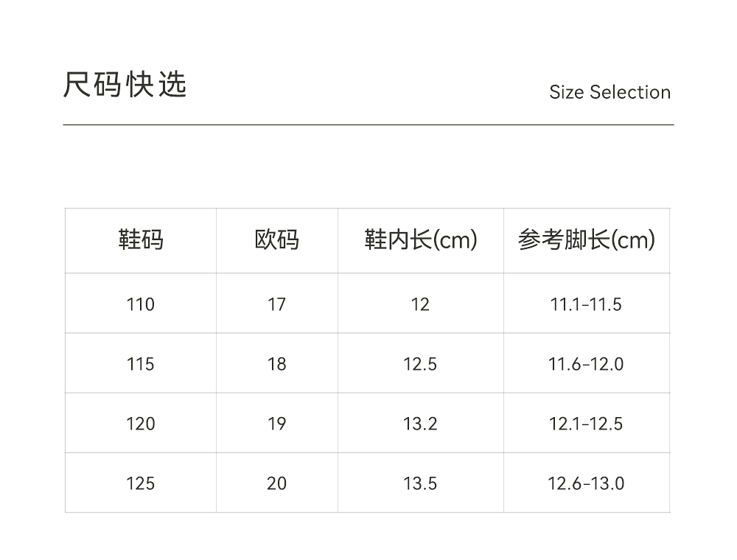Screen dimensions: 737x560
Task: Pick EU size 20 cell
Action: (x=277, y=483)
